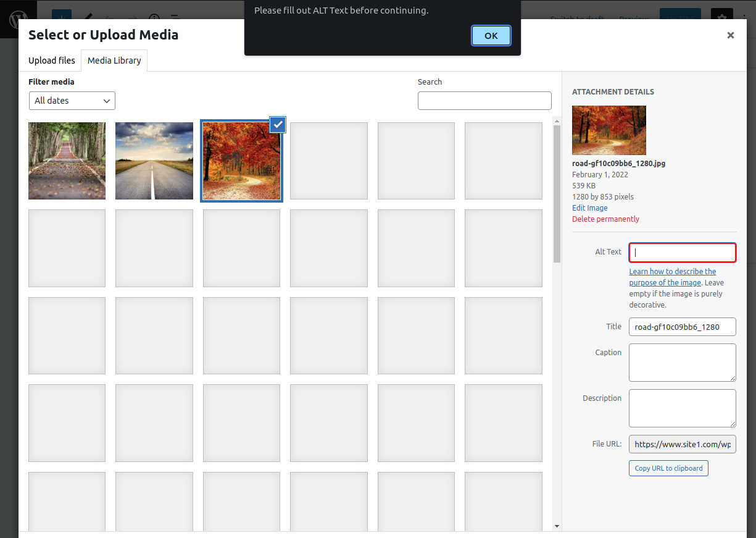Switch to the Upload files tab
756x538 pixels.
[52, 61]
